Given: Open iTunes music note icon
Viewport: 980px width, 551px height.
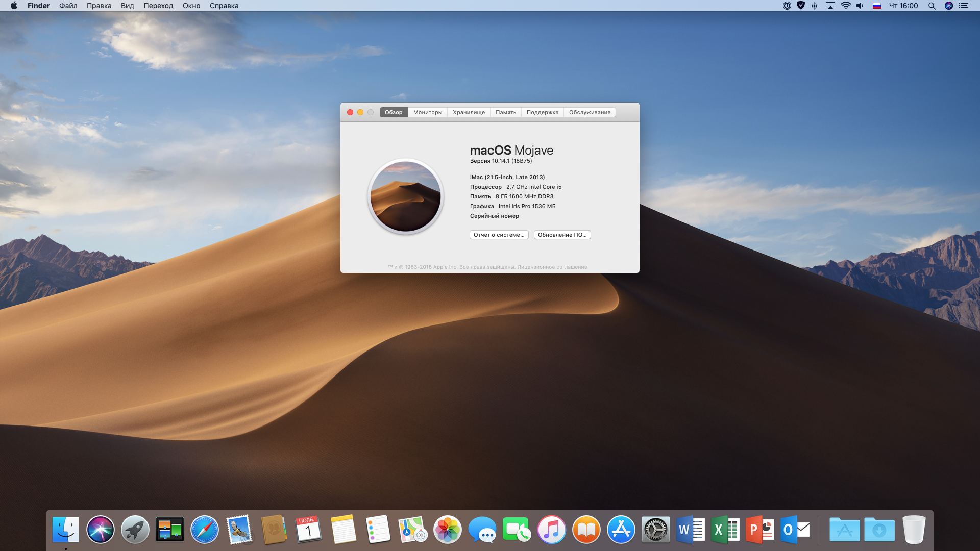Looking at the screenshot, I should pos(552,530).
